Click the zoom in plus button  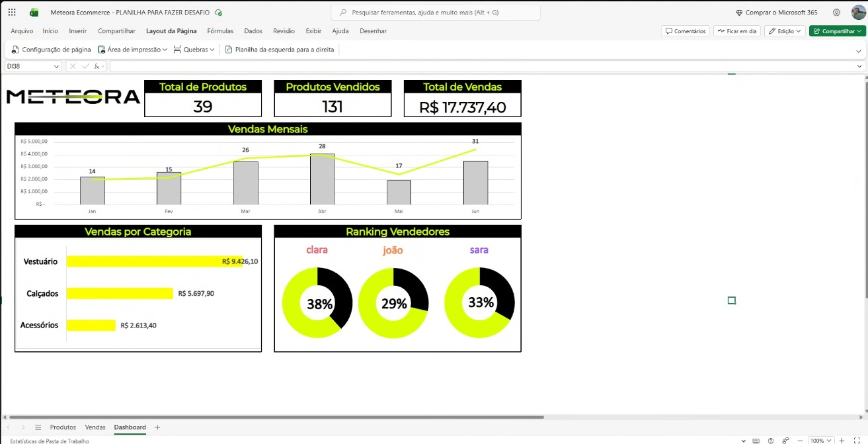click(x=842, y=440)
